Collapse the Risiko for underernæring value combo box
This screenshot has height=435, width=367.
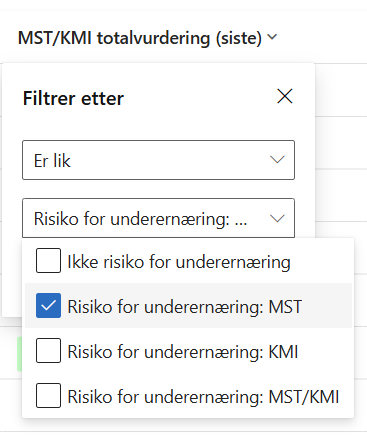pyautogui.click(x=158, y=218)
